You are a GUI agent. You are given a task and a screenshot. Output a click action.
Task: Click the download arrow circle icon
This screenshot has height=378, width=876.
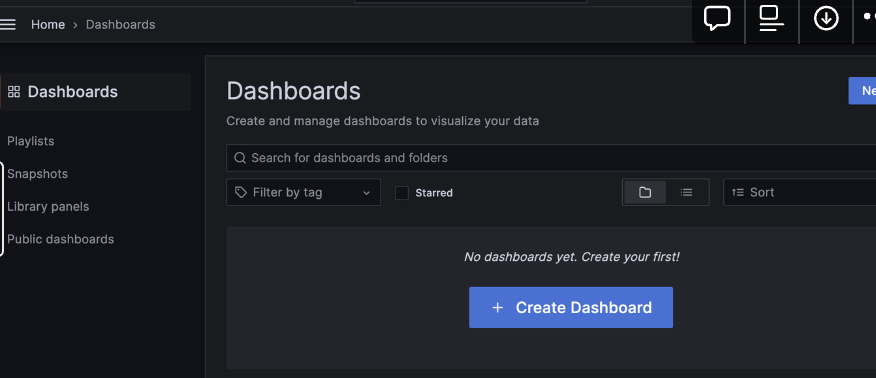point(826,18)
